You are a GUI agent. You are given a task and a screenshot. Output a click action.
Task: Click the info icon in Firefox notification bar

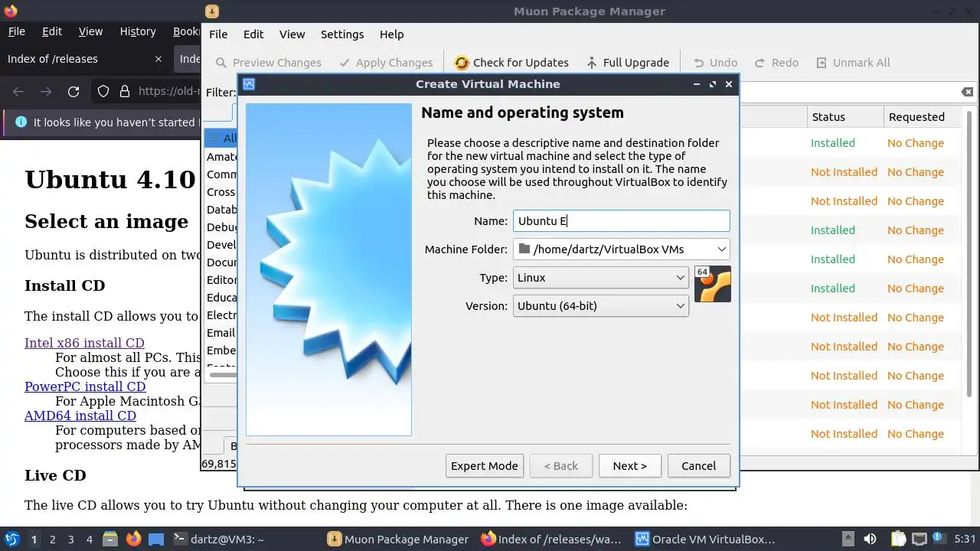coord(21,122)
